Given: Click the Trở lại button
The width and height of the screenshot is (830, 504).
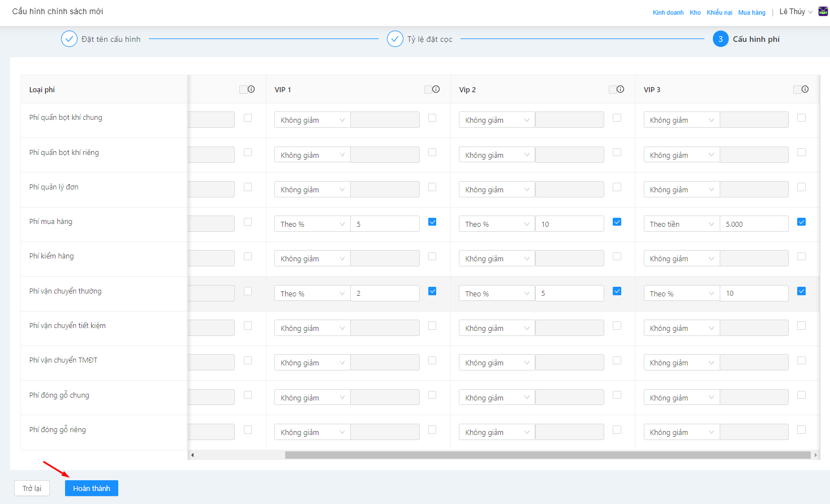Looking at the screenshot, I should coord(32,488).
